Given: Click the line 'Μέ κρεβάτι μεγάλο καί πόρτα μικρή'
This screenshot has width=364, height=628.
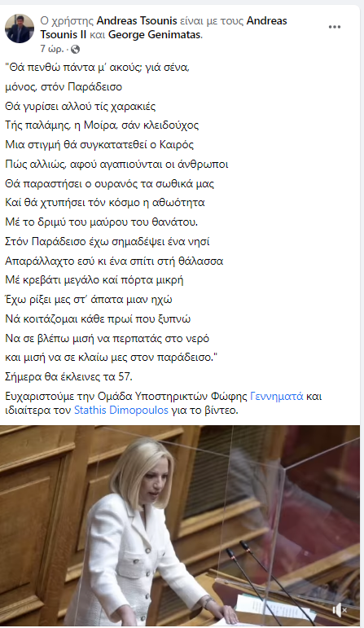Looking at the screenshot, I should point(94,280).
